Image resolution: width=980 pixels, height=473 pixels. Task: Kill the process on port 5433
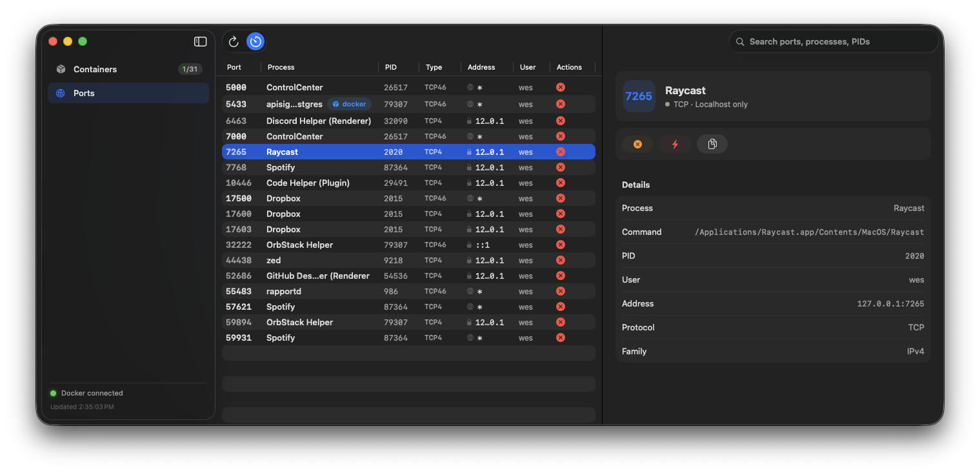pyautogui.click(x=561, y=104)
